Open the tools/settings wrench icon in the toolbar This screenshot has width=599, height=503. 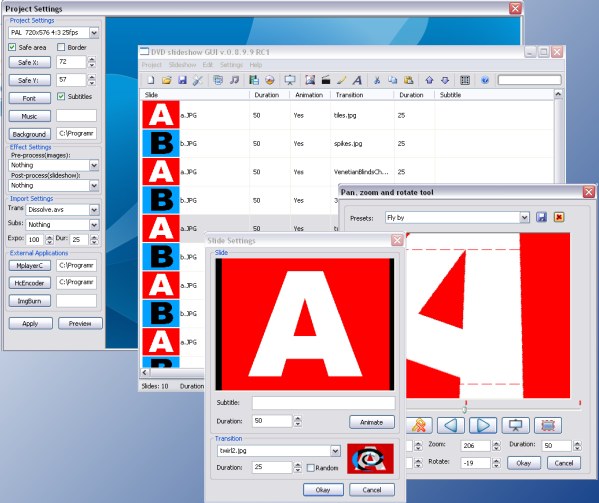pyautogui.click(x=198, y=80)
